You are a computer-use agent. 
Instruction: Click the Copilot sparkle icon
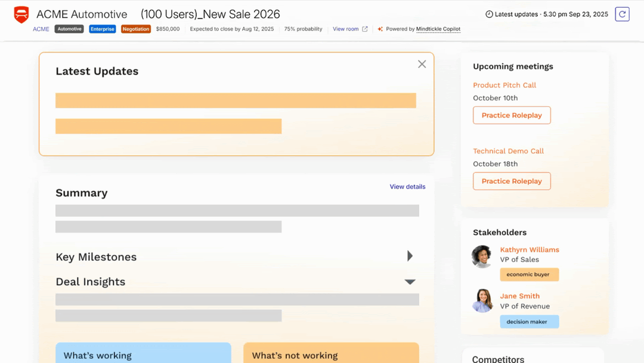click(380, 29)
